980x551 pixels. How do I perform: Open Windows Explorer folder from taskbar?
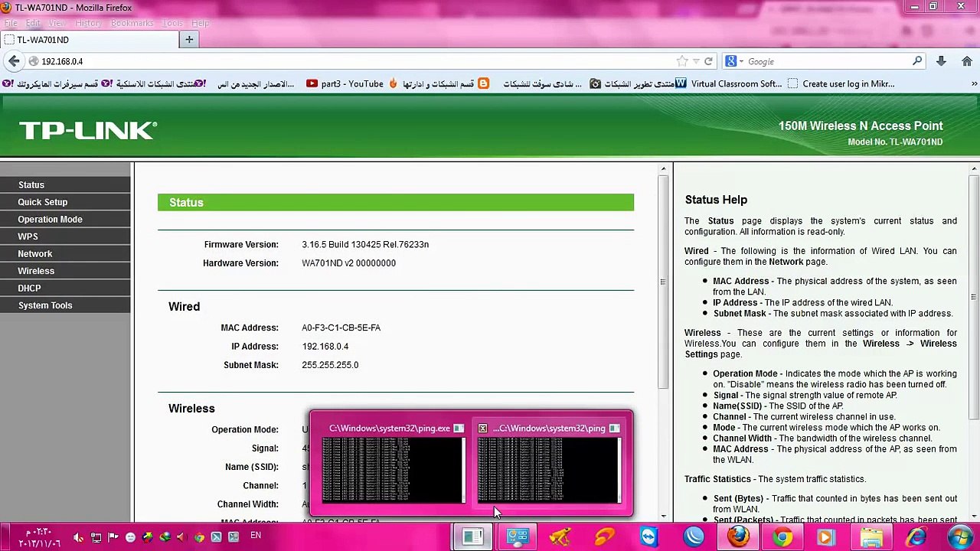(871, 537)
